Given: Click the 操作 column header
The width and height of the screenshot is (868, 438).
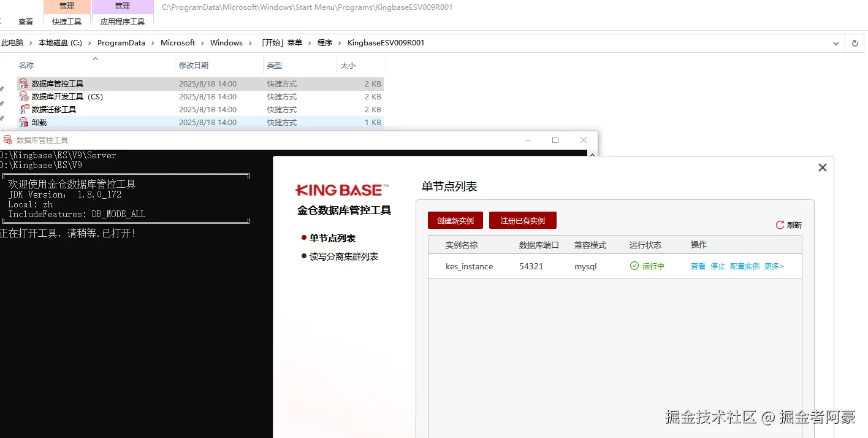Looking at the screenshot, I should point(699,245).
